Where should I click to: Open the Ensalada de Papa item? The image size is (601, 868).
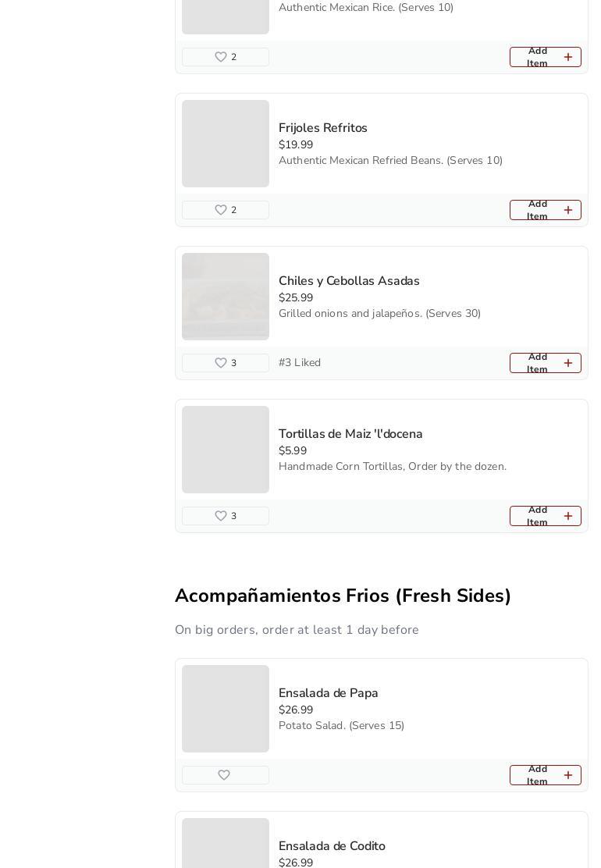(329, 693)
